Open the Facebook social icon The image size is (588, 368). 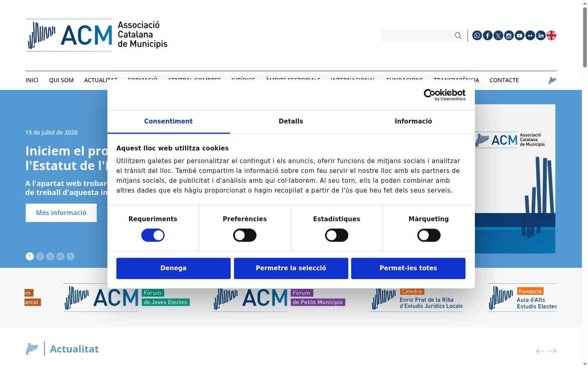pyautogui.click(x=488, y=36)
